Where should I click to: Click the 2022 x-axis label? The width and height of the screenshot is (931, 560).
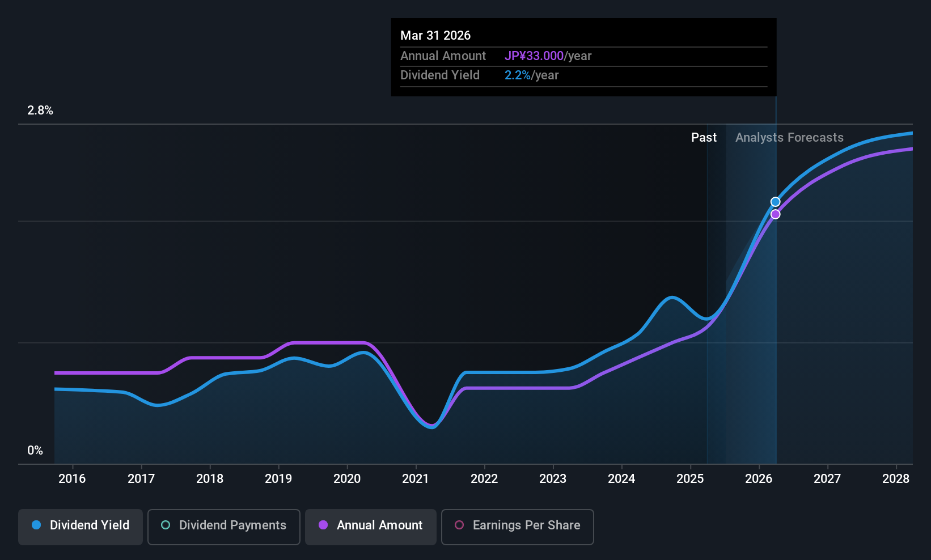(484, 478)
